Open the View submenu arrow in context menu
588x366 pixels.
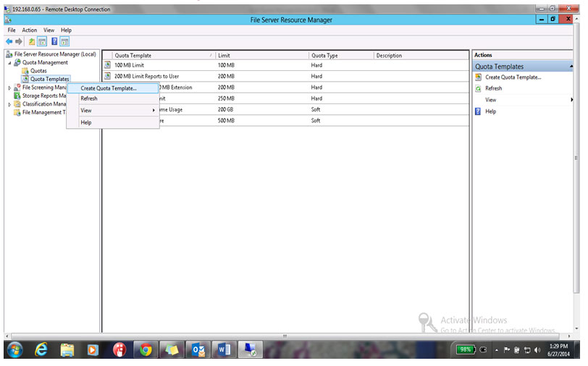(x=154, y=111)
